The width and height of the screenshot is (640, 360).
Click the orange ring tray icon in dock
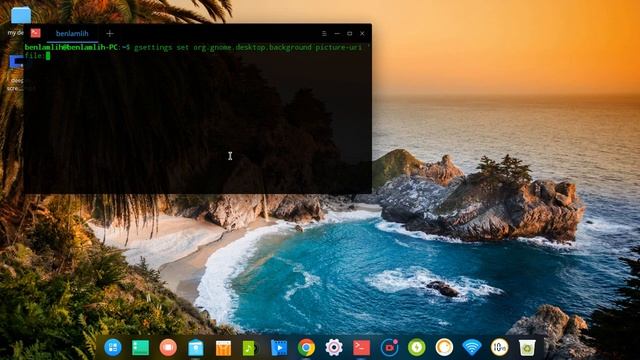tap(444, 347)
